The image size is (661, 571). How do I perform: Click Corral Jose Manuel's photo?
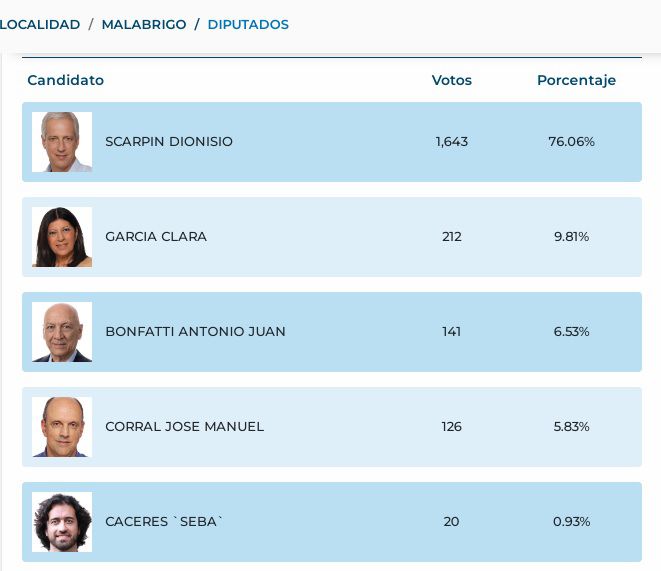point(62,427)
